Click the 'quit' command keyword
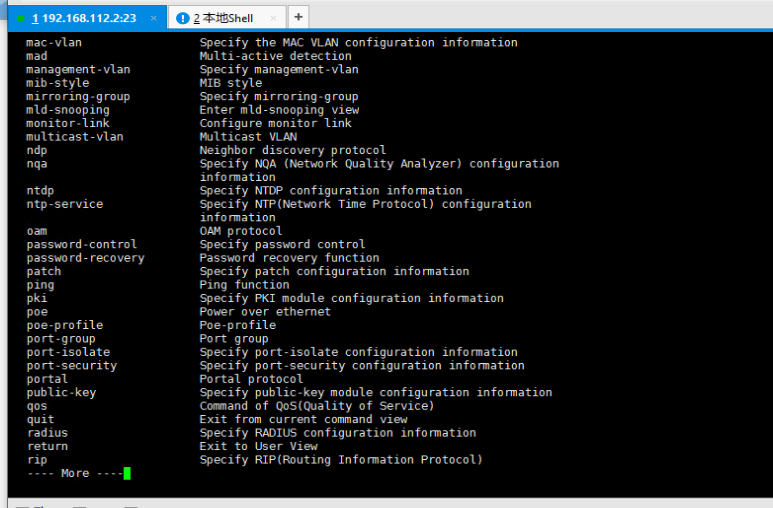 click(x=40, y=419)
